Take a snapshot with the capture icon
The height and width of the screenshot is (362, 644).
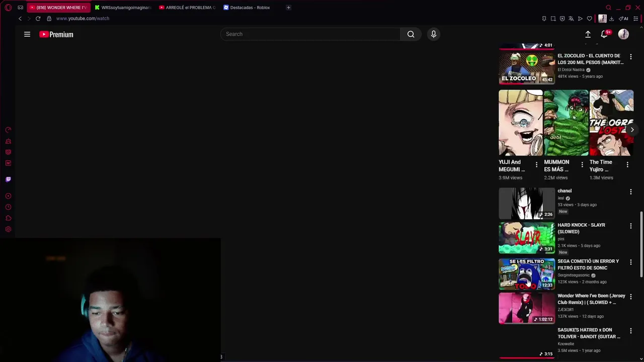point(553,19)
